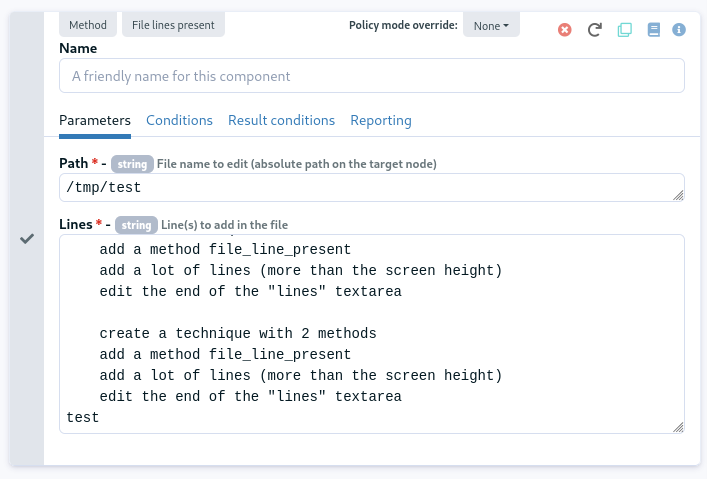
Task: Click the Path field resize grip
Action: [678, 195]
